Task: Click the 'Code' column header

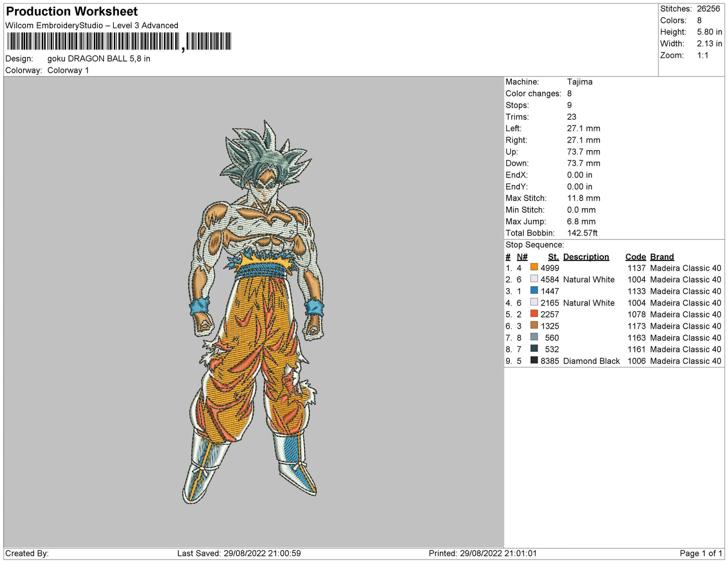Action: (x=635, y=257)
